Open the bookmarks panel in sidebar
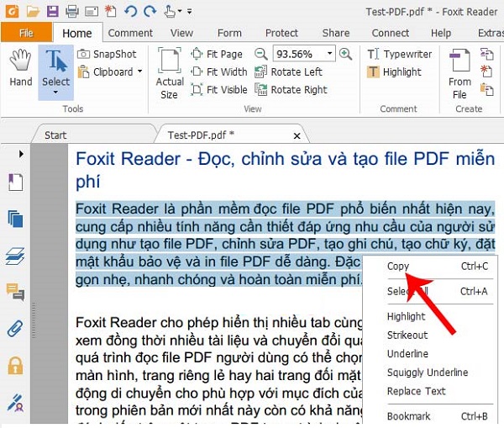Image resolution: width=504 pixels, height=428 pixels. (x=15, y=182)
